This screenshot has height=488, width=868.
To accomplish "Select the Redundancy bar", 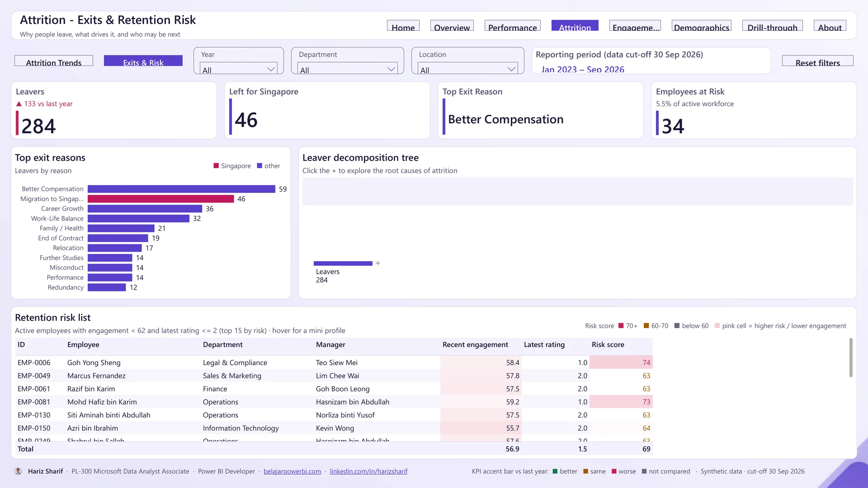I will point(107,287).
